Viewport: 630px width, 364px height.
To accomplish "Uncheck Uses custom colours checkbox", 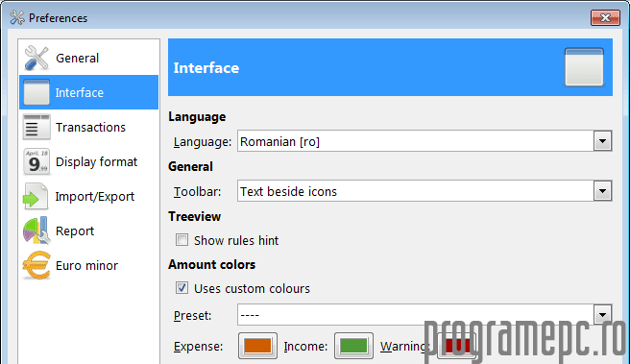I will pyautogui.click(x=182, y=288).
